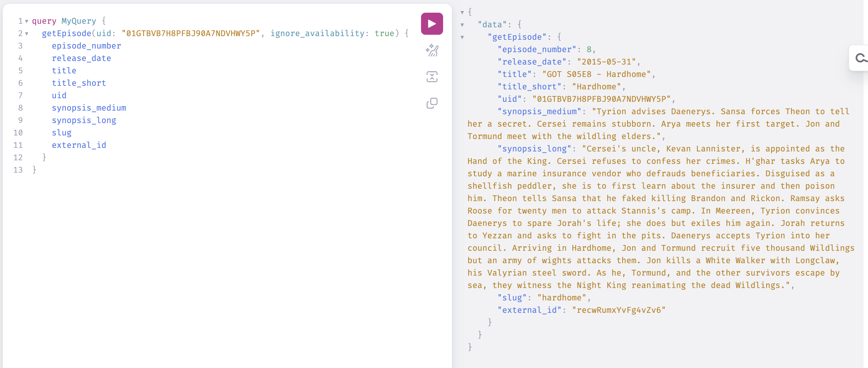Screen dimensions: 868x368
Task: Click the partially visible search icon at right edge
Action: (x=860, y=58)
